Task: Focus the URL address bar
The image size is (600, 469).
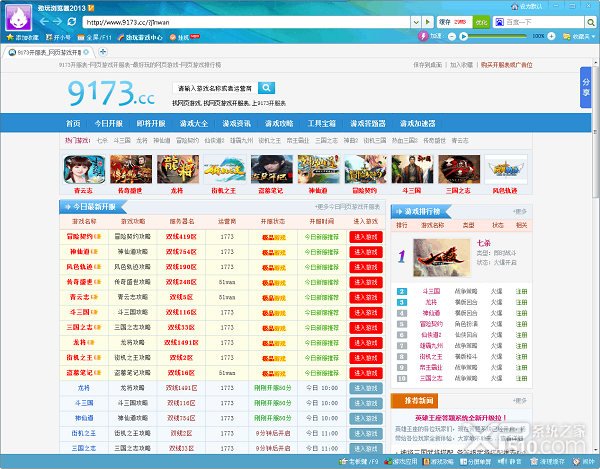Action: [x=247, y=22]
